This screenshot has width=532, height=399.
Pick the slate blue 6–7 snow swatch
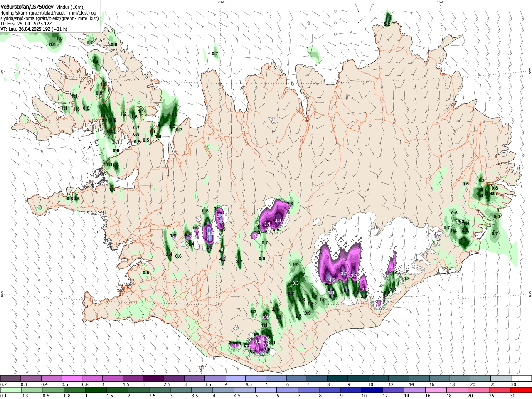point(297,378)
